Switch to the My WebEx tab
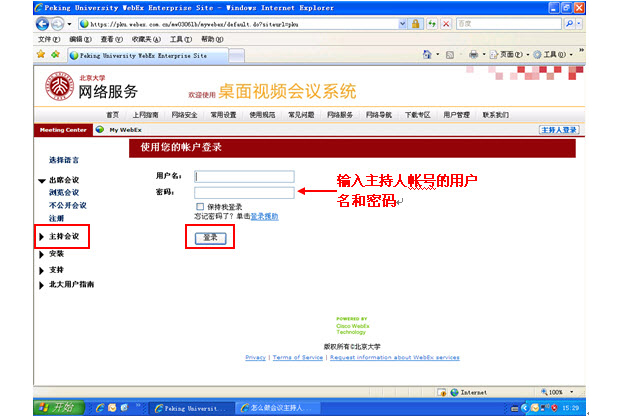The image size is (620, 418). pos(125,130)
